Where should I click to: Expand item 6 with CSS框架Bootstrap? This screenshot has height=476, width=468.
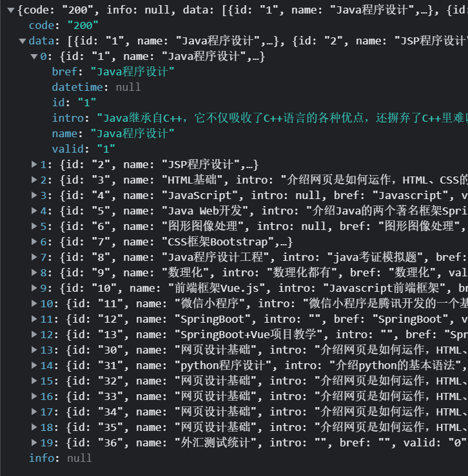pos(34,242)
